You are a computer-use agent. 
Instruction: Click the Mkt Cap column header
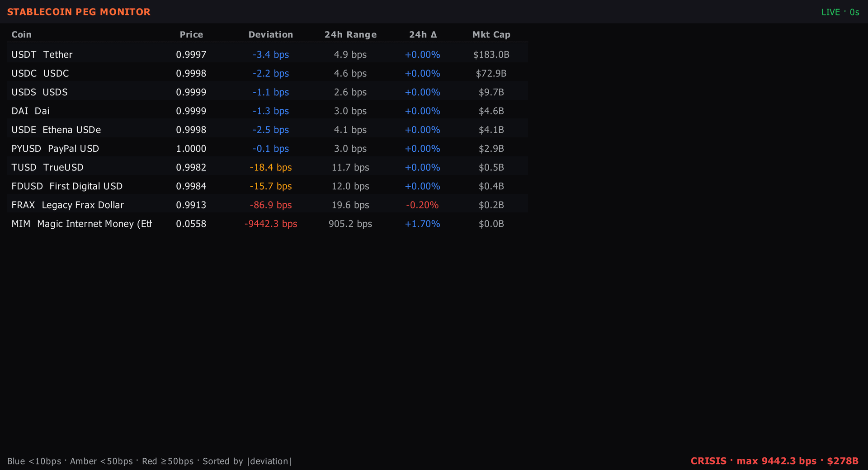click(491, 35)
